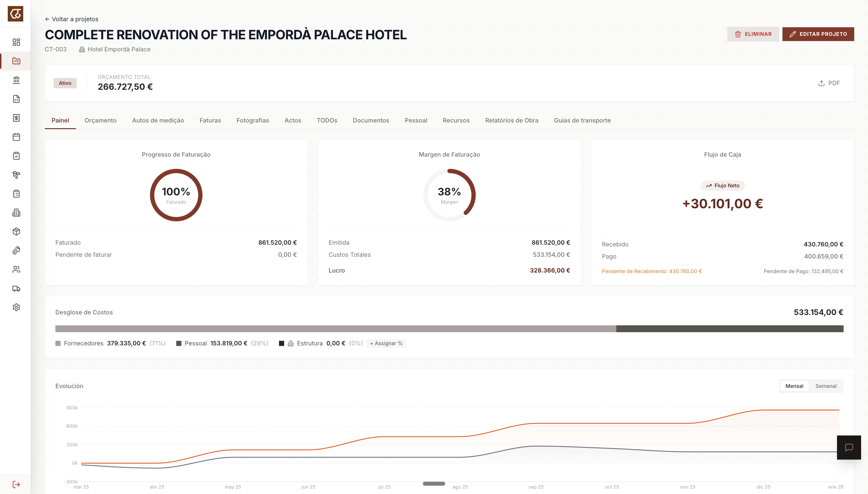Open the users people icon in sidebar
The image size is (868, 494).
(16, 269)
